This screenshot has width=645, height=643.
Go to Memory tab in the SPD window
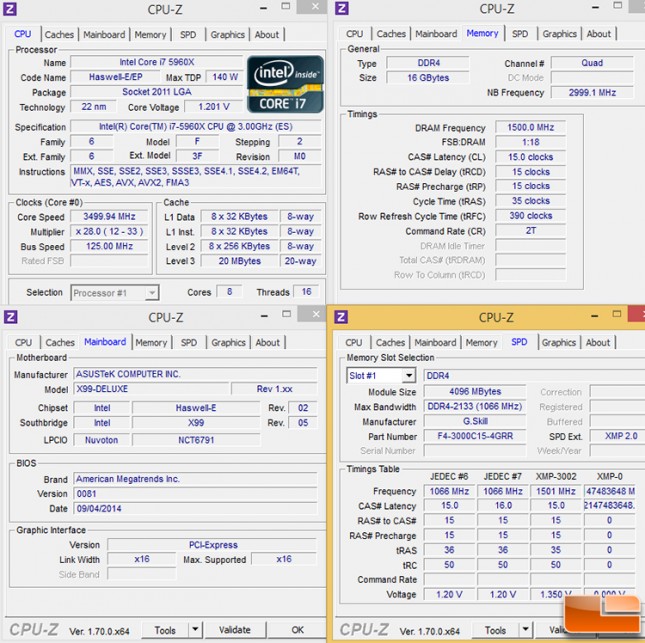(x=481, y=342)
